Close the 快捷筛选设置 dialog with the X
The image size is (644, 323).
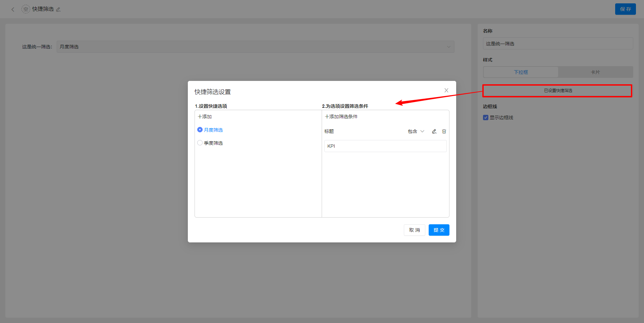446,90
